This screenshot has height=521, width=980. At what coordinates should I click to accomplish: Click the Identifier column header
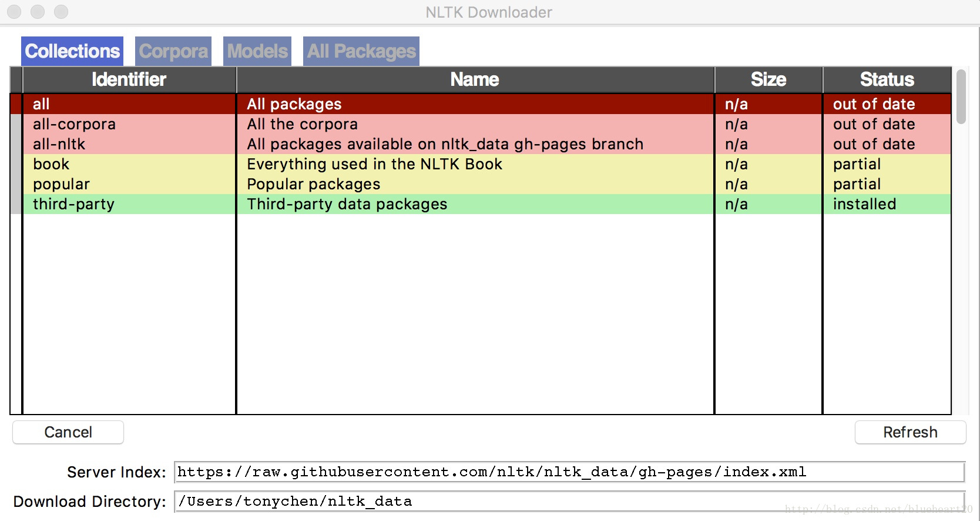[129, 79]
